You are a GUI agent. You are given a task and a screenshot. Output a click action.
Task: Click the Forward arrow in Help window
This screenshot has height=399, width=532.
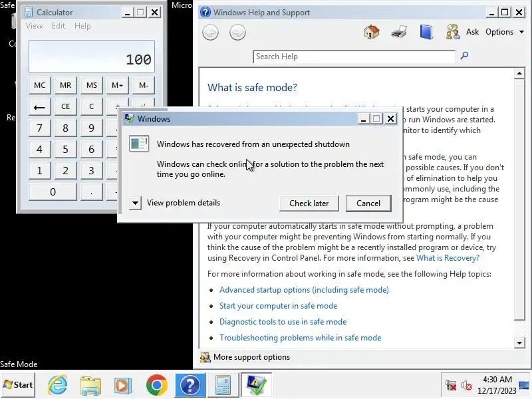point(237,33)
